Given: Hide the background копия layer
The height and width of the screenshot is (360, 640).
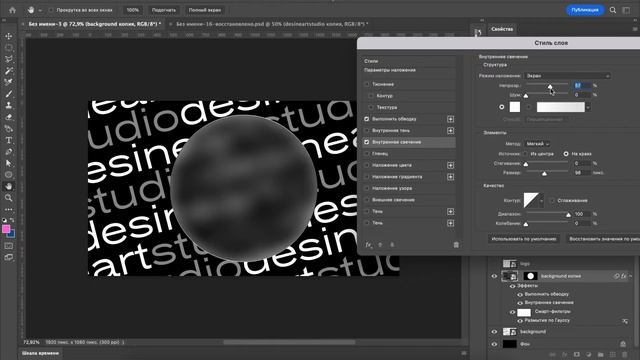Looking at the screenshot, I should 494,276.
